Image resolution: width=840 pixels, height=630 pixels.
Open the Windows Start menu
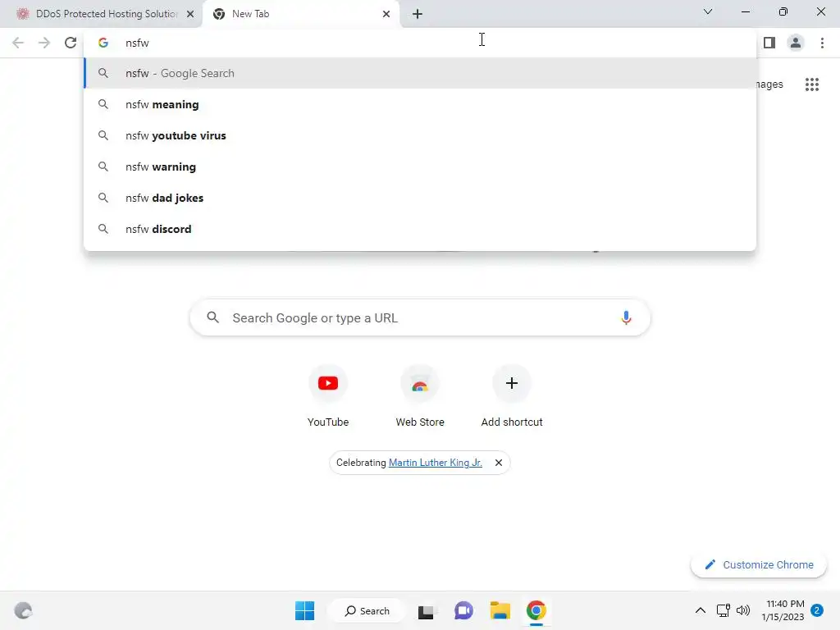(x=305, y=610)
